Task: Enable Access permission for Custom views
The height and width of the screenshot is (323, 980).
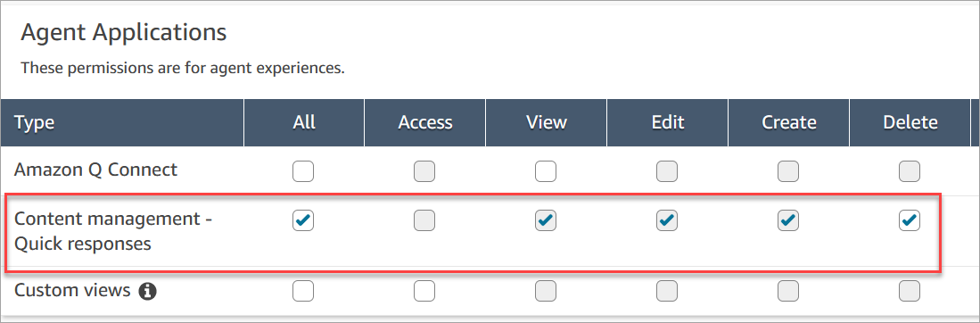Action: pos(424,291)
